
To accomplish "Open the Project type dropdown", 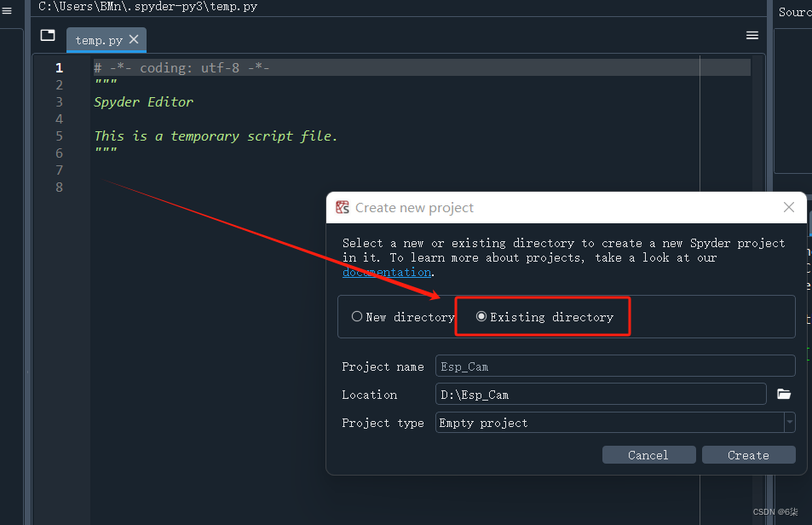I will click(x=615, y=423).
